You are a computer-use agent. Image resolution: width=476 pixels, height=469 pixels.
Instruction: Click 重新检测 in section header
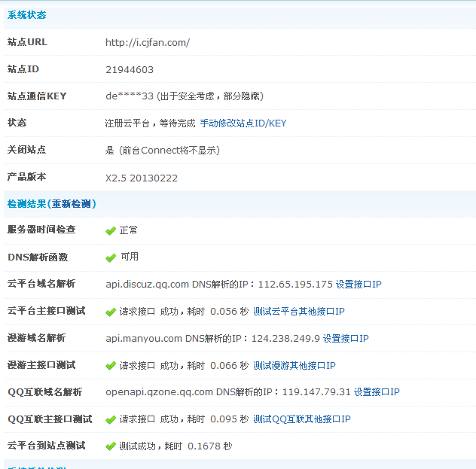[72, 204]
